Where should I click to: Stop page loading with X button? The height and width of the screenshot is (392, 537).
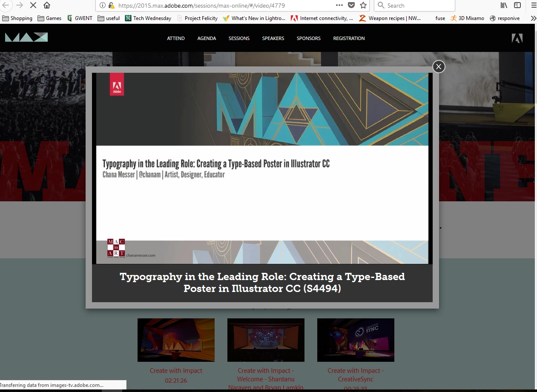point(33,6)
